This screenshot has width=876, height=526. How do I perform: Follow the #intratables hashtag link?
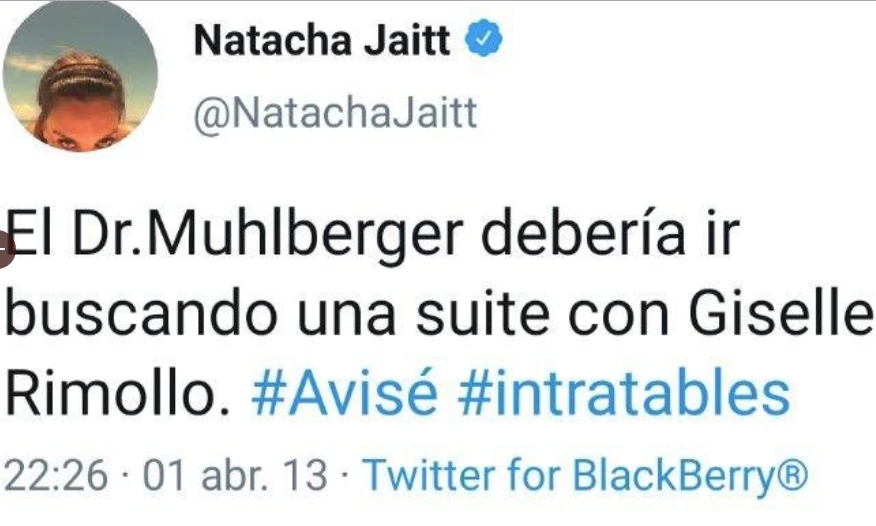click(x=623, y=393)
